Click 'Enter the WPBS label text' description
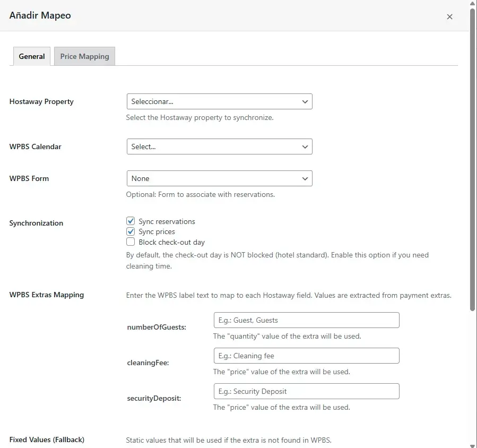477x448 pixels. (289, 296)
